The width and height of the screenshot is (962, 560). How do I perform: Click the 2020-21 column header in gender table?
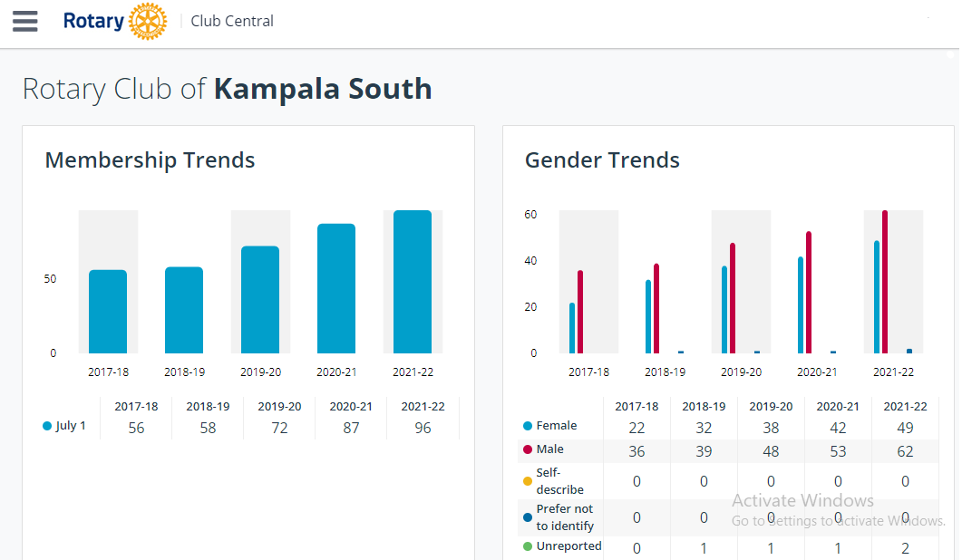[x=838, y=407]
